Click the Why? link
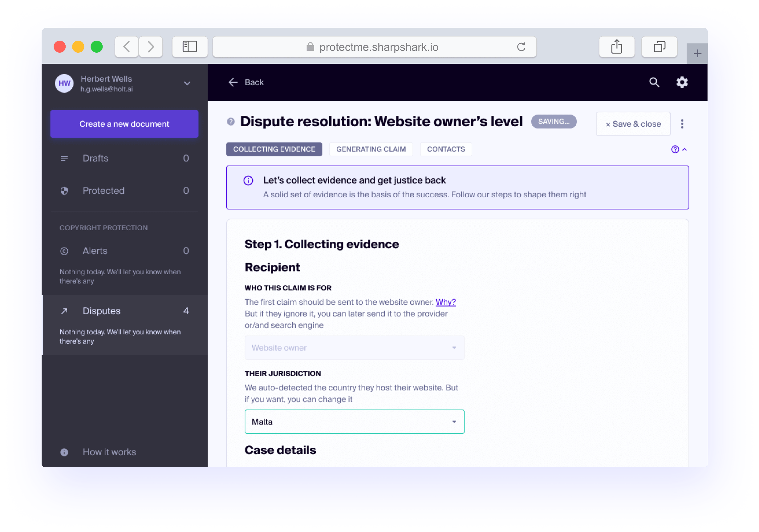 click(445, 302)
